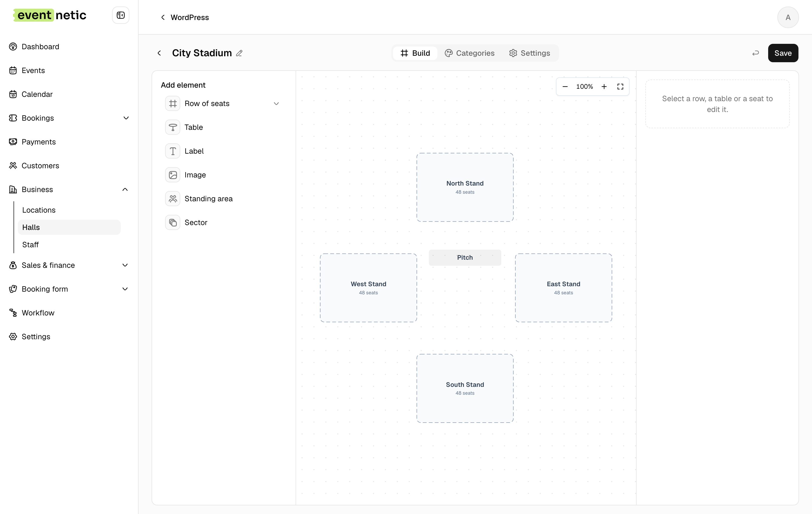Expand the Row of seats dropdown chevron
Viewport: 812px width, 514px height.
pyautogui.click(x=276, y=103)
